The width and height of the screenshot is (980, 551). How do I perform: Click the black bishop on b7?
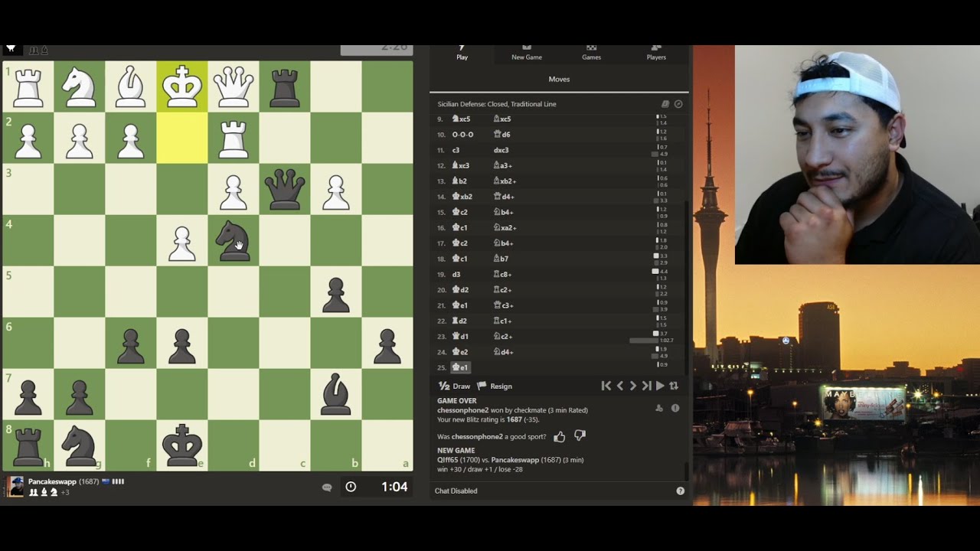336,394
